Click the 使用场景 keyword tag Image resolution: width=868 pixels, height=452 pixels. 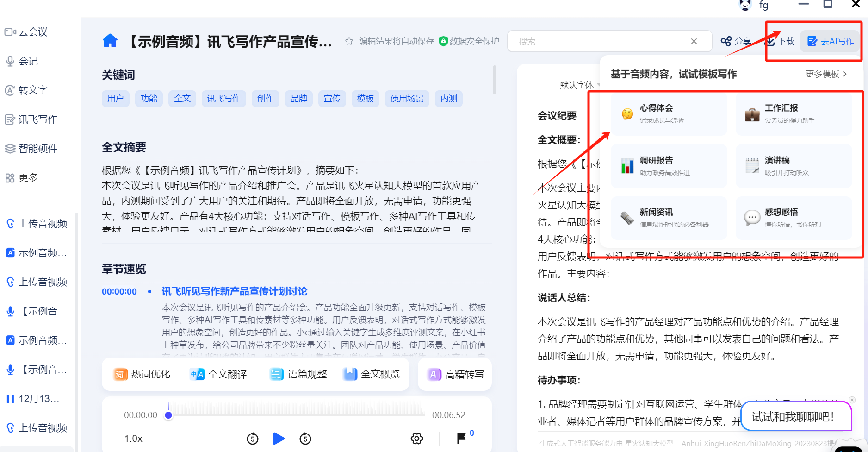click(x=407, y=99)
